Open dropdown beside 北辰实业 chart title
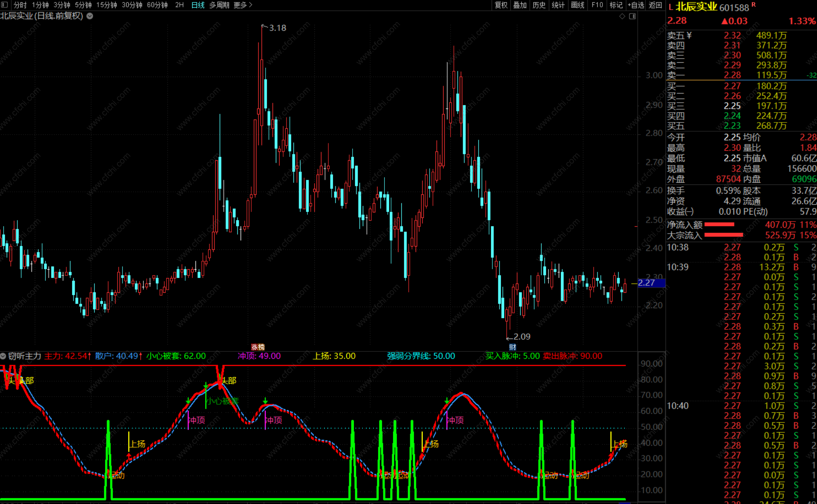The width and height of the screenshot is (817, 504). click(90, 16)
